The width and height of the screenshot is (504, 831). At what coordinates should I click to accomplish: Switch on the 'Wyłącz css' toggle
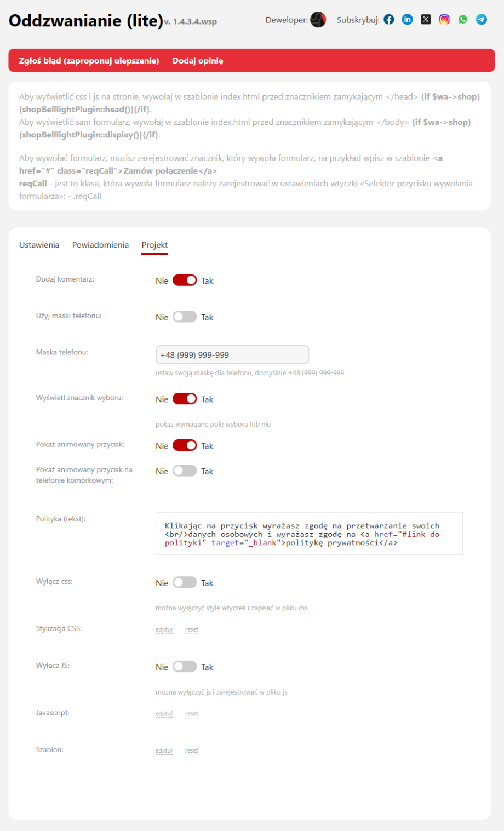pos(185,583)
